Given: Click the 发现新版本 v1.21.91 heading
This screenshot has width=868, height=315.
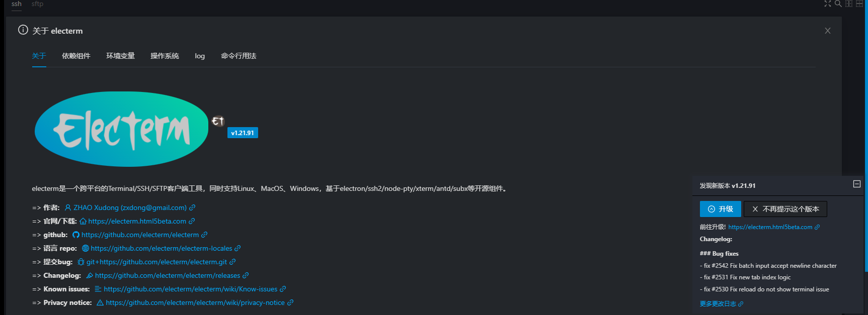Looking at the screenshot, I should (727, 185).
